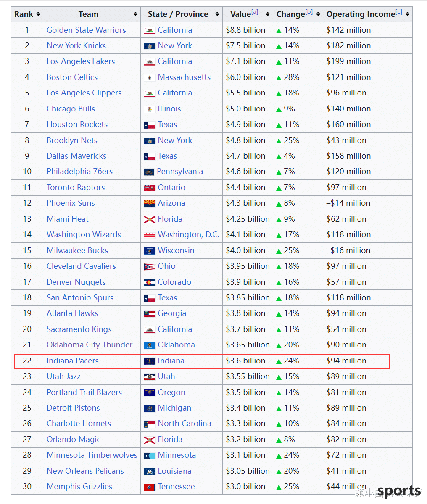Click the Massachusetts flag icon
This screenshot has height=504, width=427.
click(x=150, y=77)
